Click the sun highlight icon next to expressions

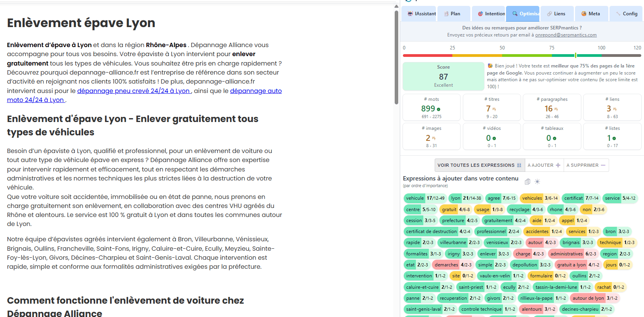(x=537, y=182)
